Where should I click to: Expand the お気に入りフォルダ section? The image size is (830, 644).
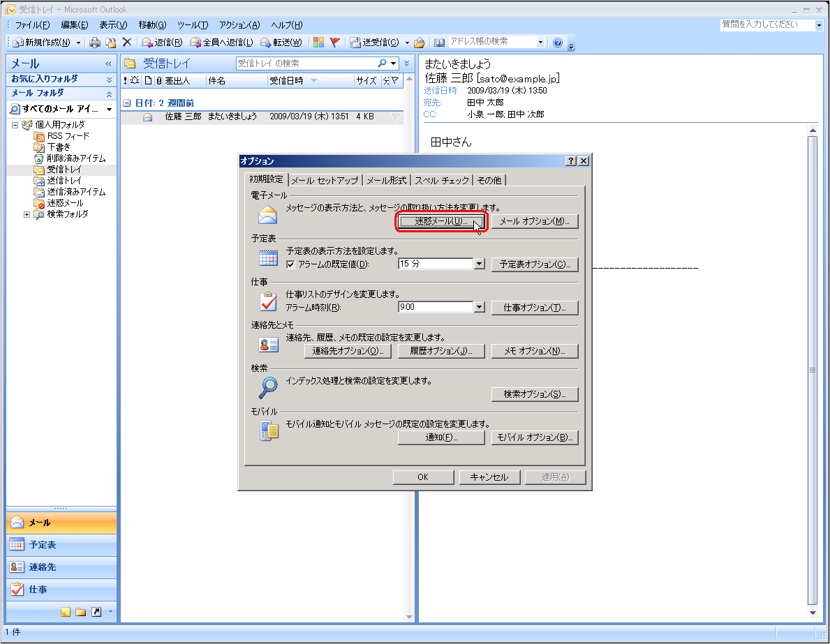point(108,80)
